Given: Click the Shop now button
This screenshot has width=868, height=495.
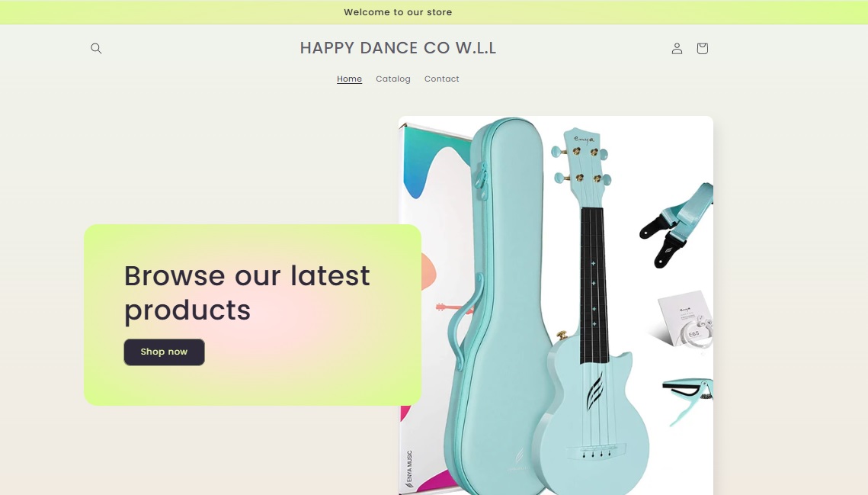Looking at the screenshot, I should point(164,352).
